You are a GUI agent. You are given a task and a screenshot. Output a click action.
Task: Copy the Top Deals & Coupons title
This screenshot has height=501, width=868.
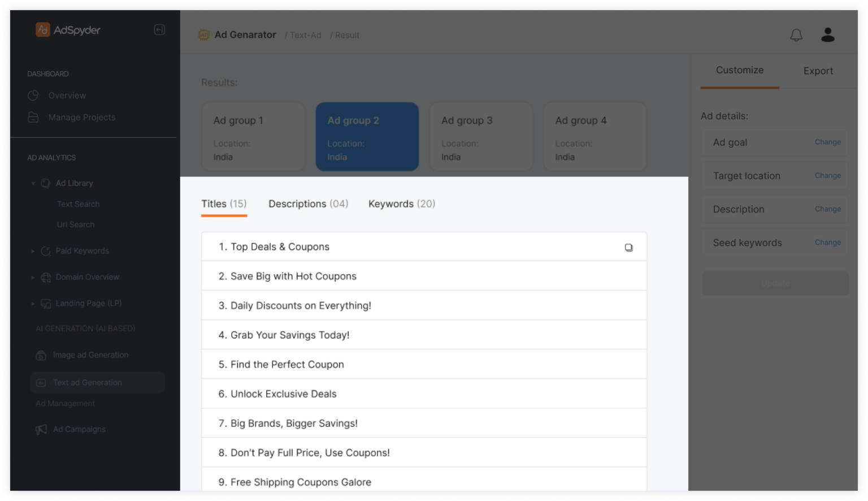pos(628,248)
